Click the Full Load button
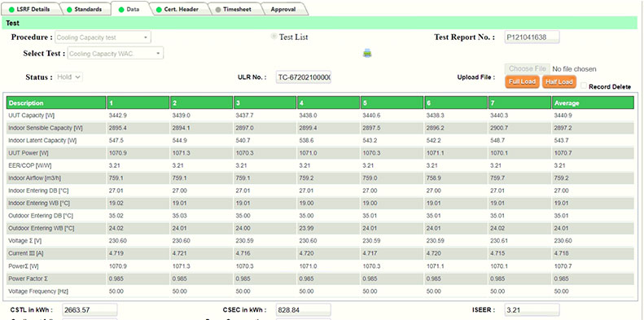This screenshot has width=644, height=320. coord(522,81)
